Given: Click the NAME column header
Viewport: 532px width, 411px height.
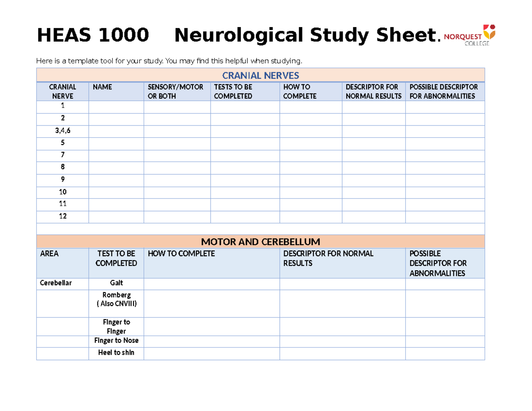Looking at the screenshot, I should 116,91.
